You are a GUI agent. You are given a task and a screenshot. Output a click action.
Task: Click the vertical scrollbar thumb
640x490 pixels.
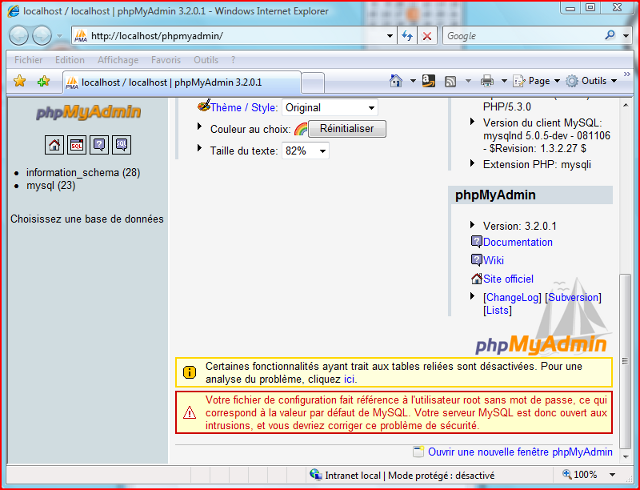click(625, 361)
